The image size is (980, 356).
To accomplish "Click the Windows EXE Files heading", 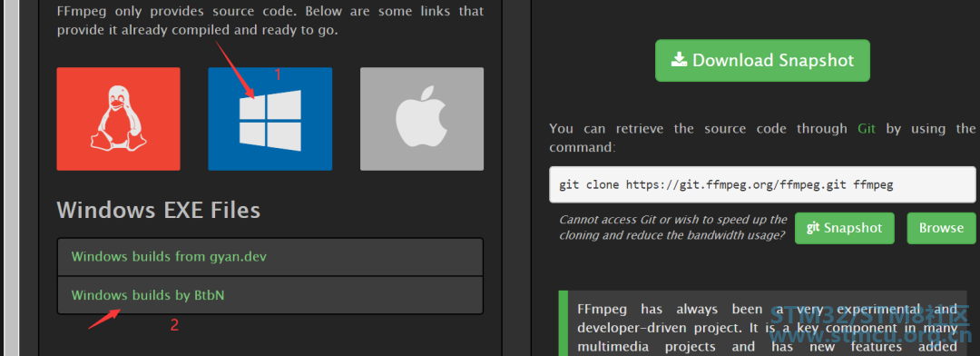I will coord(159,210).
